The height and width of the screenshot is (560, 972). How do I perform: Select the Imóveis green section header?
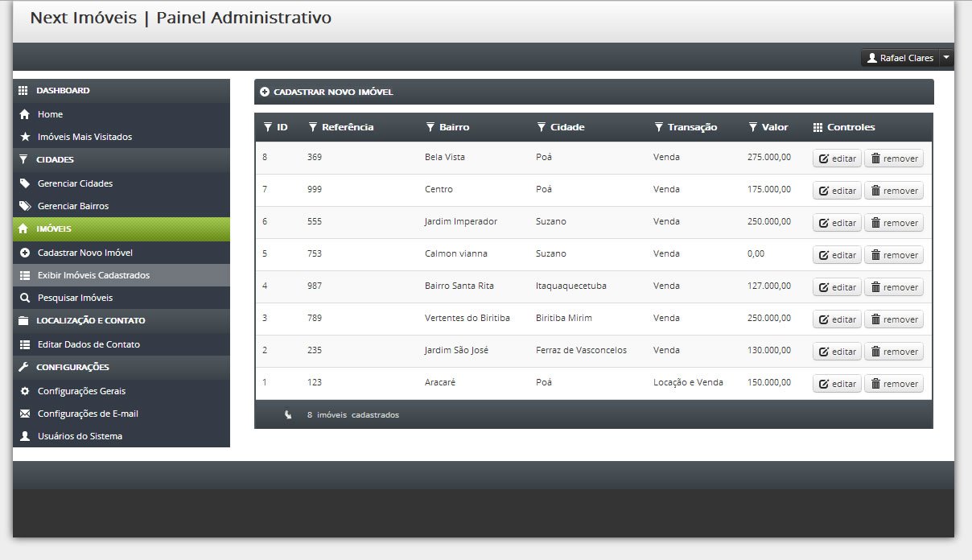(x=121, y=229)
